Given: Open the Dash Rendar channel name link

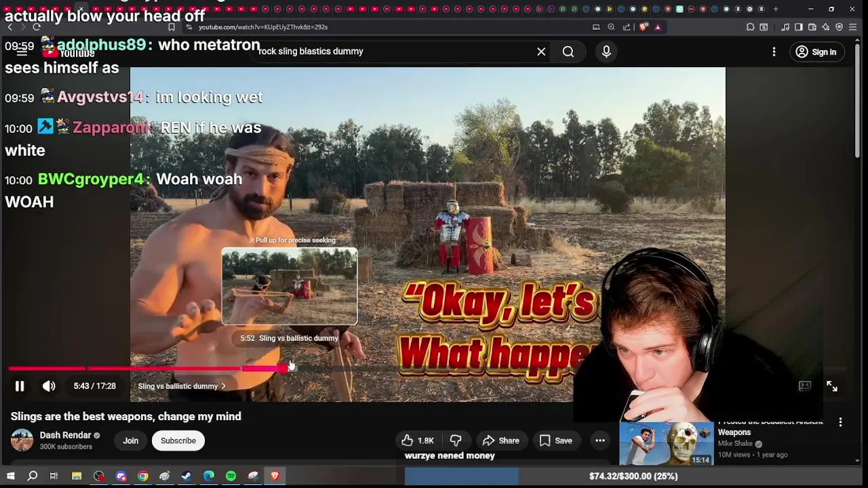Looking at the screenshot, I should (65, 435).
